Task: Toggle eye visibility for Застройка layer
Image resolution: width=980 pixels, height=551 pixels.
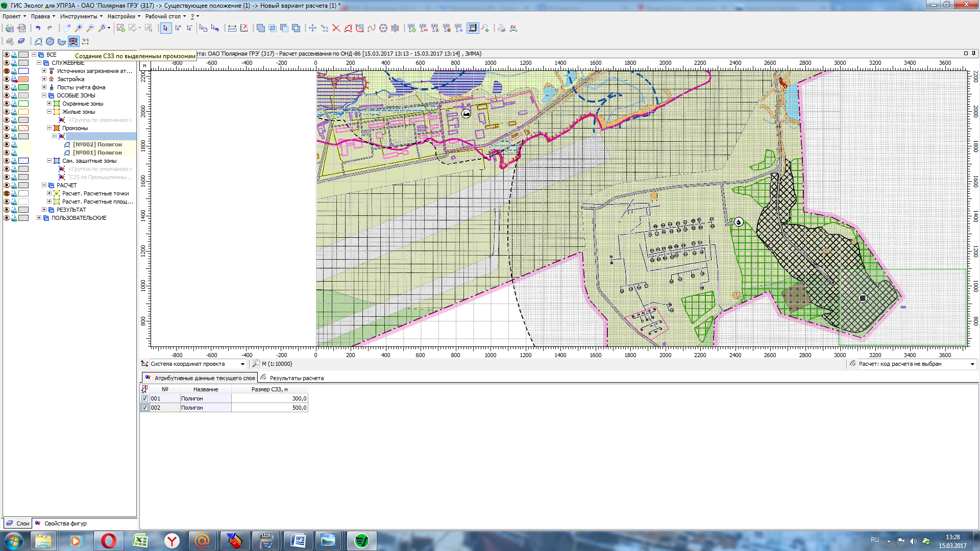Action: [7, 79]
